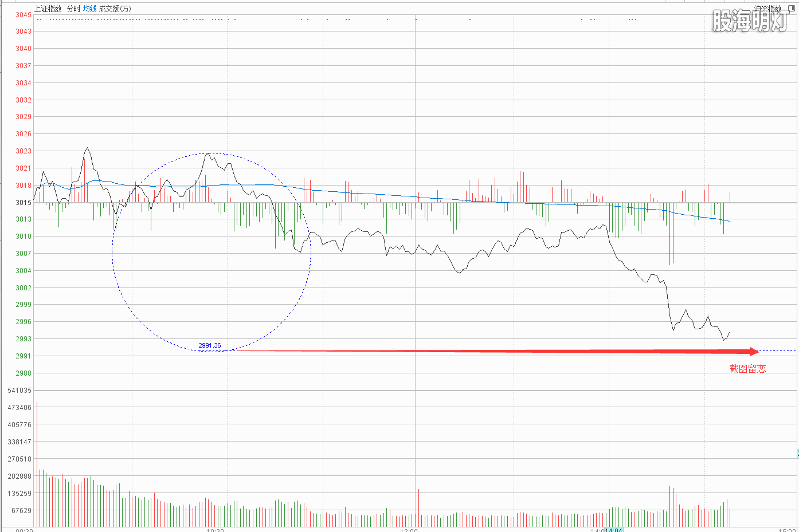The width and height of the screenshot is (799, 532).
Task: Toggle the side panel icon beside 沪深指数
Action: [792, 8]
